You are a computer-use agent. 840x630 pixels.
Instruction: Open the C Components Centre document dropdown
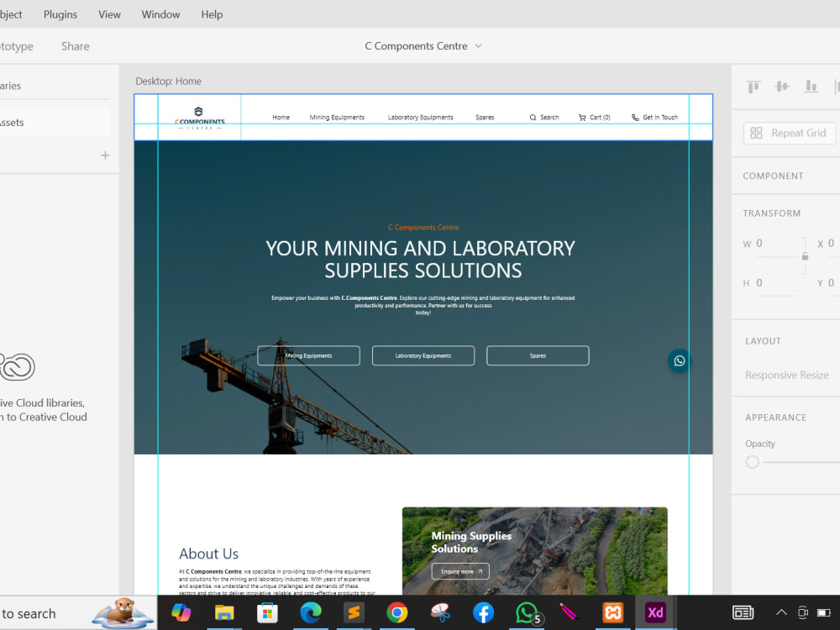pyautogui.click(x=479, y=46)
